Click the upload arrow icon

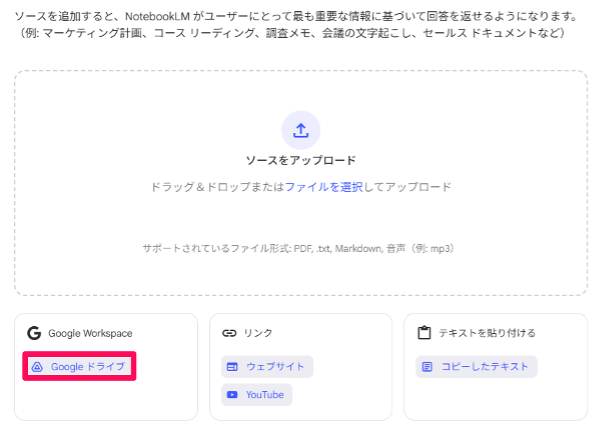click(301, 129)
